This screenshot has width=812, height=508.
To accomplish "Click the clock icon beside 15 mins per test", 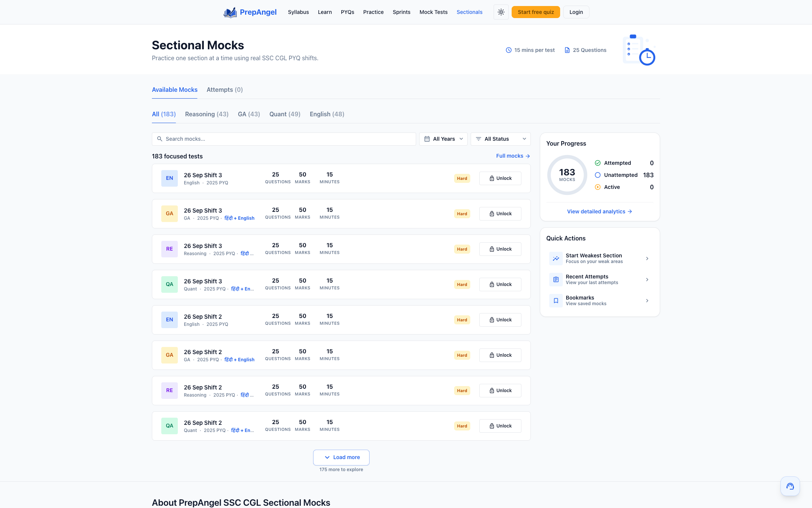I will (x=509, y=50).
